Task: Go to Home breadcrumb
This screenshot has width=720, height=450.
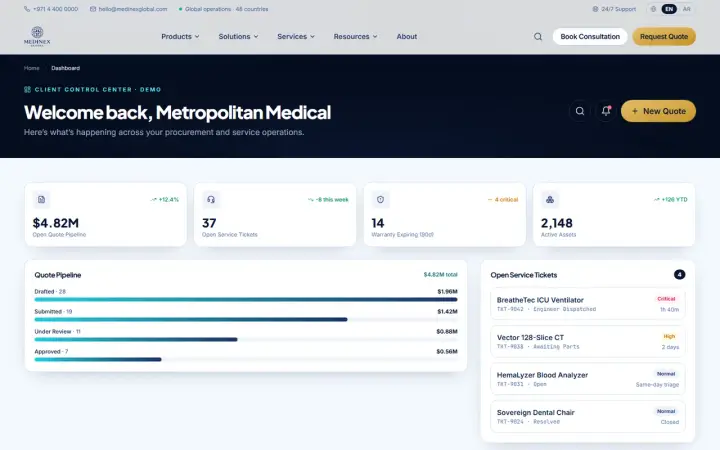Action: (32, 68)
